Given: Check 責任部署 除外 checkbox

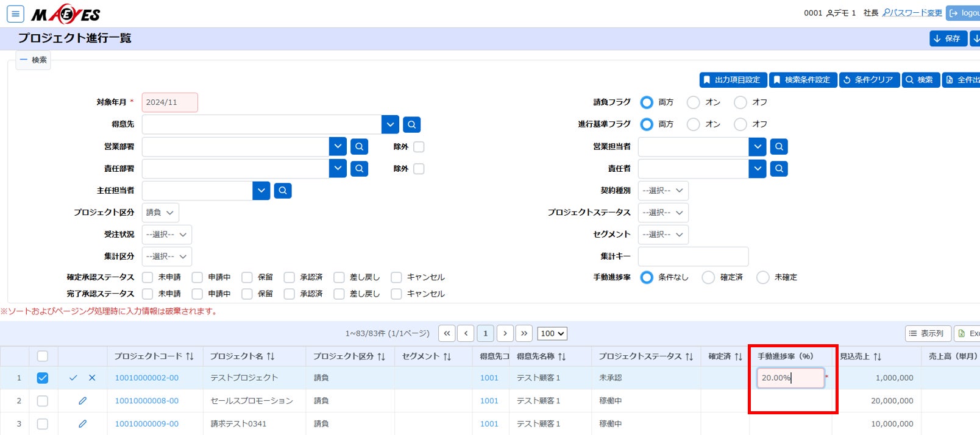Looking at the screenshot, I should [419, 169].
